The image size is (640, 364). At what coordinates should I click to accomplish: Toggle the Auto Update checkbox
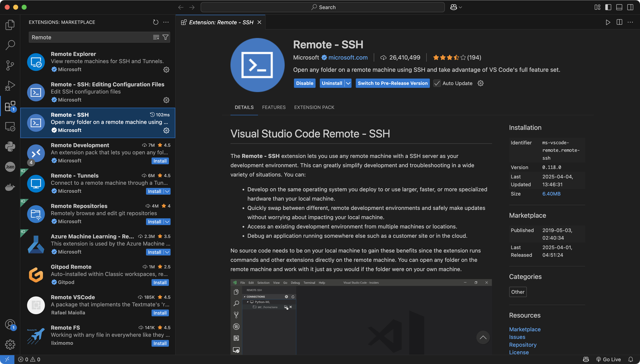(x=437, y=83)
